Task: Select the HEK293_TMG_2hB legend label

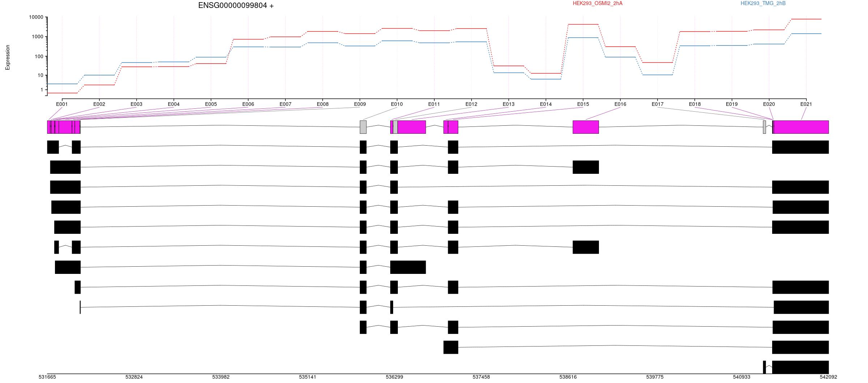Action: (763, 4)
